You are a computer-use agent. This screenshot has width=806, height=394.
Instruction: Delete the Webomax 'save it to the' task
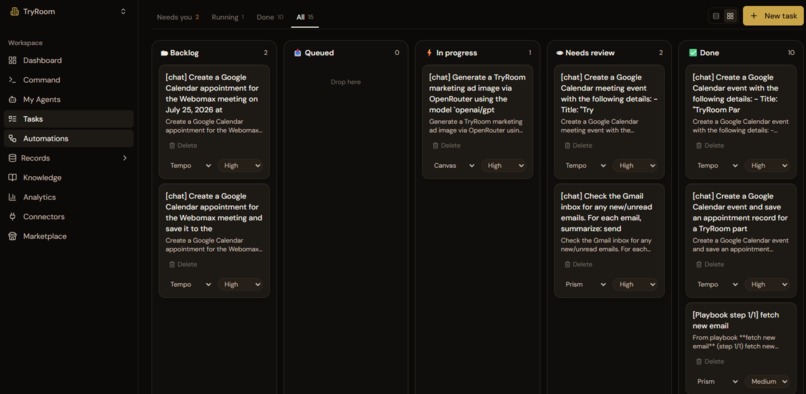coord(183,264)
